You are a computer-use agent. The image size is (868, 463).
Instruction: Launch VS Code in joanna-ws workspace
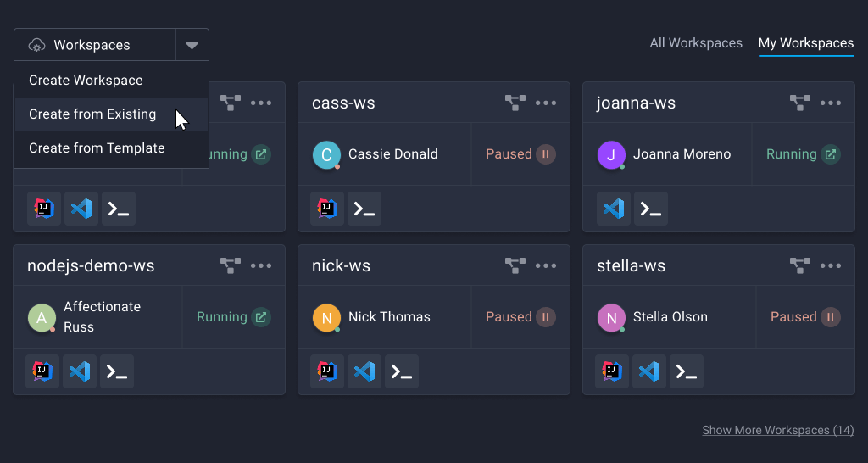612,209
